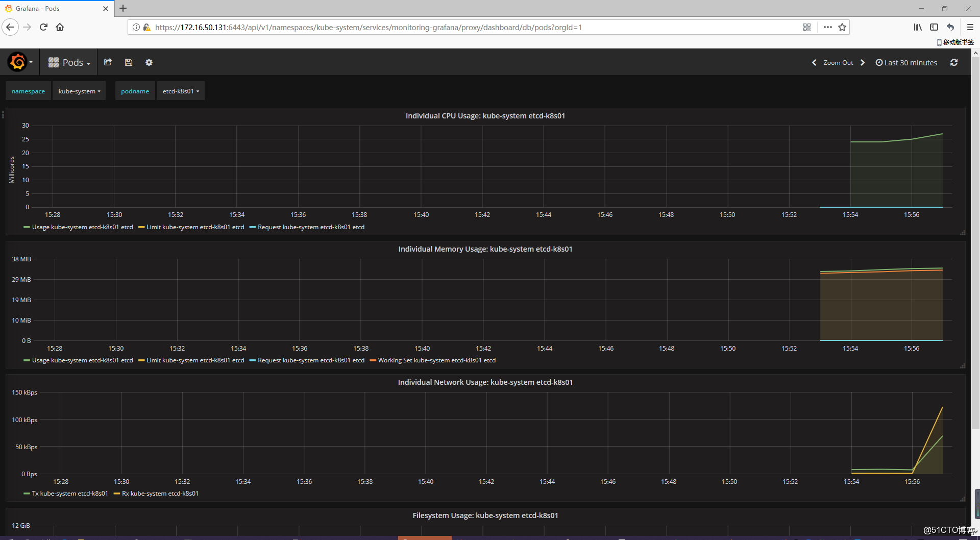Toggle Tx kube-system etcd-k8s01 network series
980x540 pixels.
click(x=70, y=494)
